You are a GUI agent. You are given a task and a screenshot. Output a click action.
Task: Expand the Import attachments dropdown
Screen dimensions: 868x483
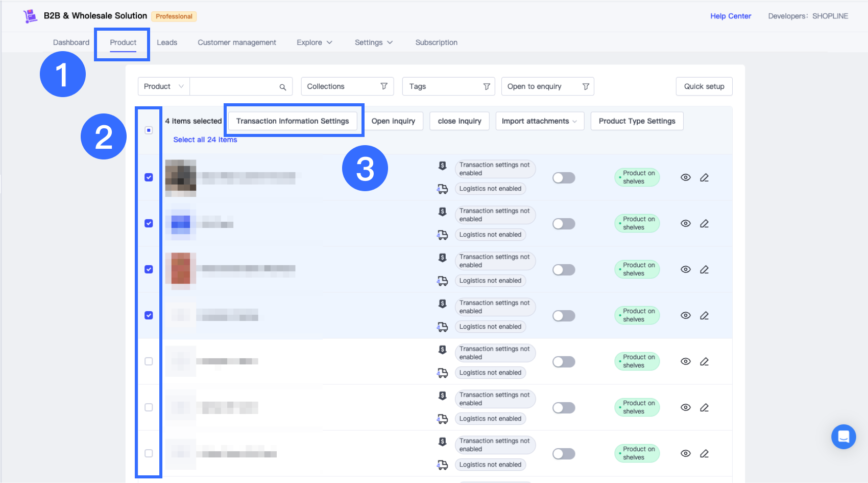[539, 121]
